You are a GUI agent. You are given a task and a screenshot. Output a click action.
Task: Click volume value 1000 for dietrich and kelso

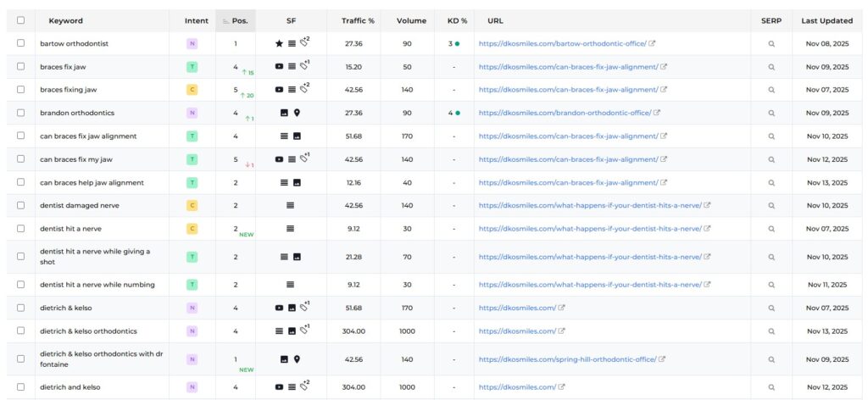coord(408,387)
